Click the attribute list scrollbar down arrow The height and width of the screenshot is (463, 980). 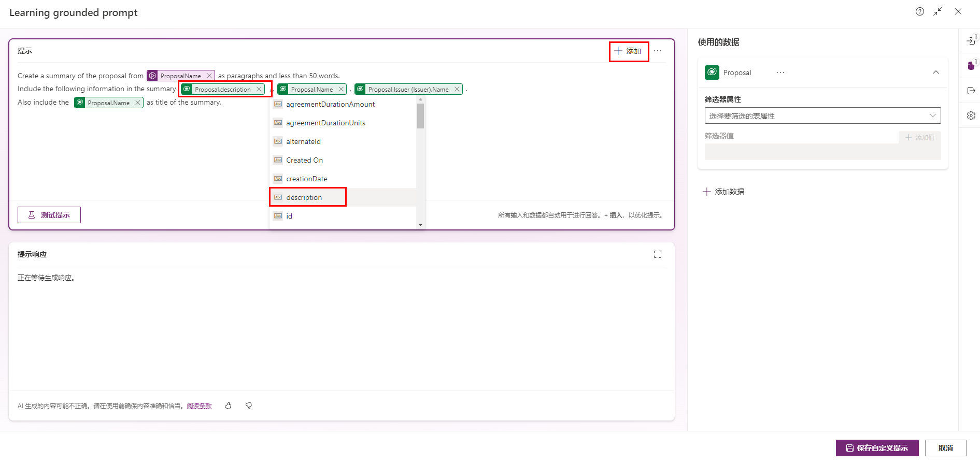tap(420, 225)
